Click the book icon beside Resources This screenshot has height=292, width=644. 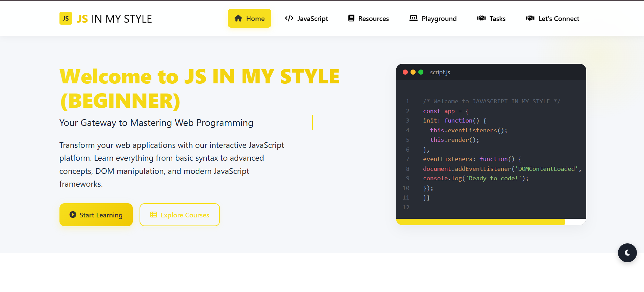[x=351, y=18]
